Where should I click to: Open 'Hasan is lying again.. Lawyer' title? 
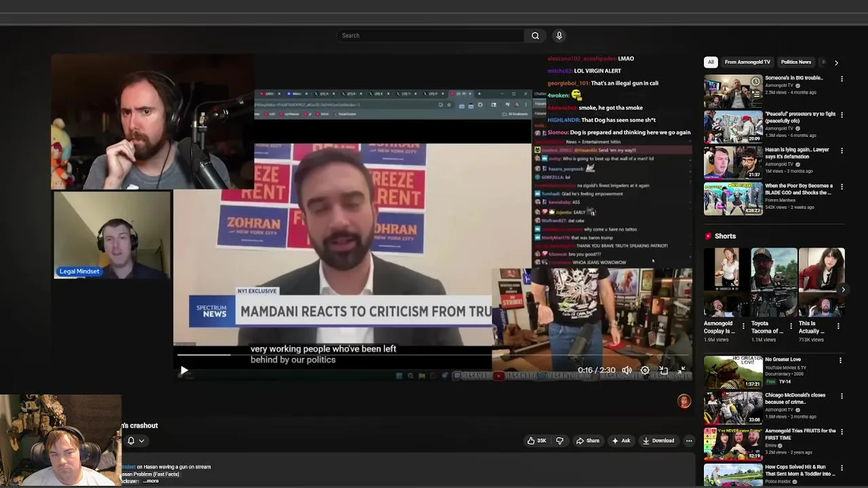point(797,153)
